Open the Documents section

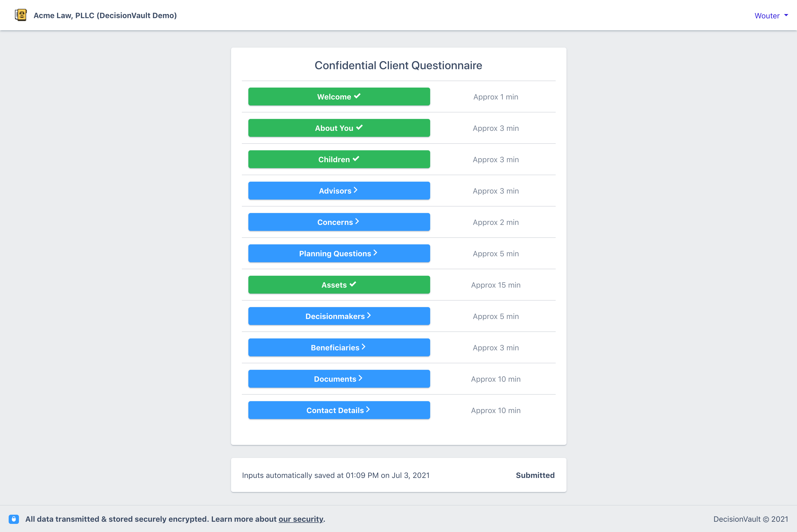(x=338, y=379)
